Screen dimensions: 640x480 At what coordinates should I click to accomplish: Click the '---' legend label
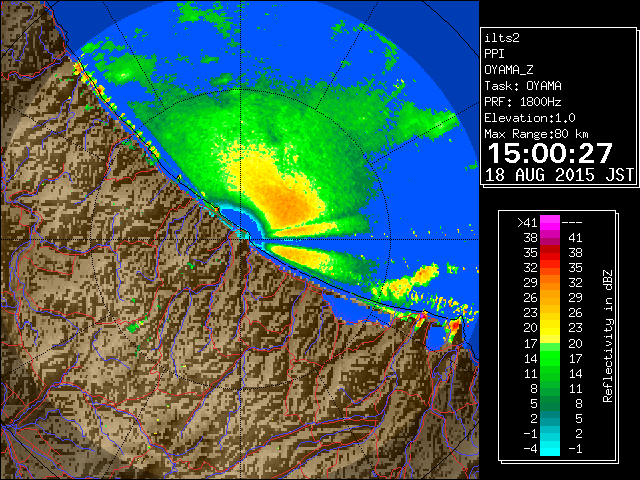click(572, 223)
